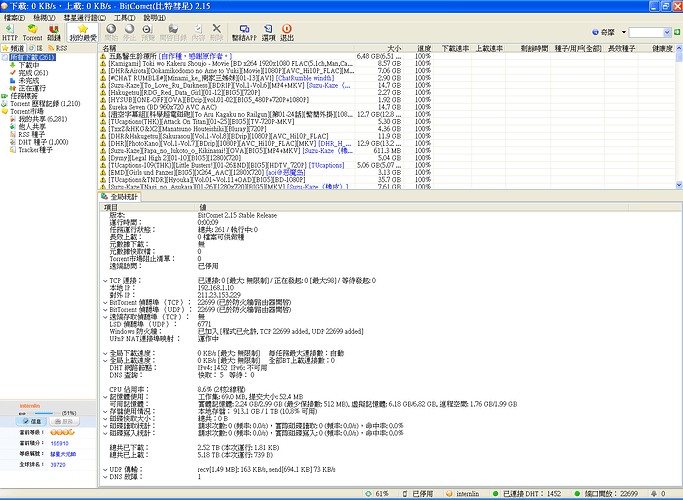
Task: Switch to the IE sidebar tab
Action: tap(36, 48)
